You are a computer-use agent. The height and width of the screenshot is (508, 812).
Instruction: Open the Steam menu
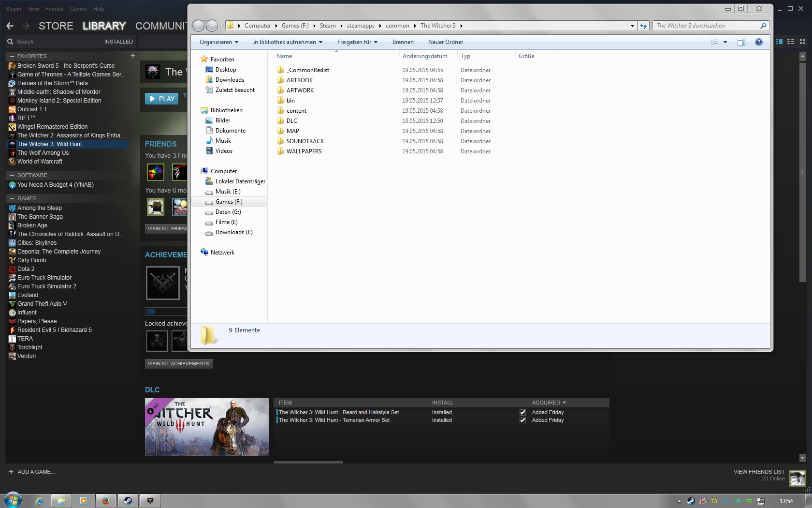coord(14,9)
